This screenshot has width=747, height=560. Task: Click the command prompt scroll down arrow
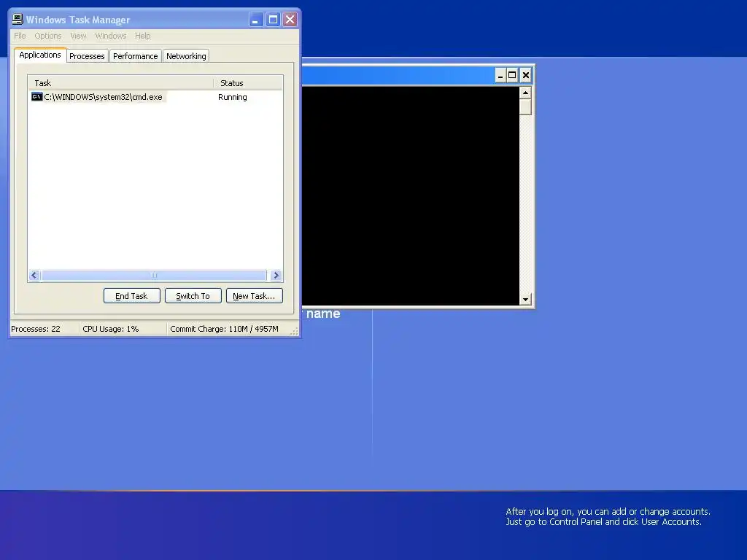coord(525,299)
